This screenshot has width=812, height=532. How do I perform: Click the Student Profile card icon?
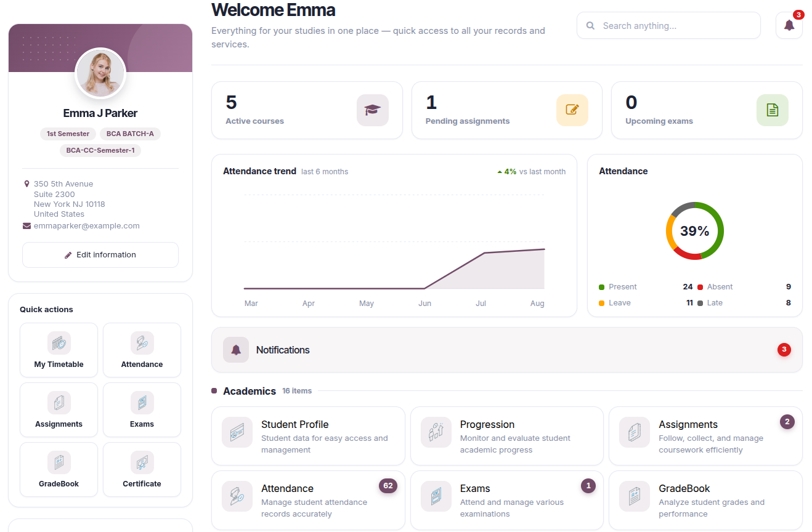[x=237, y=432]
